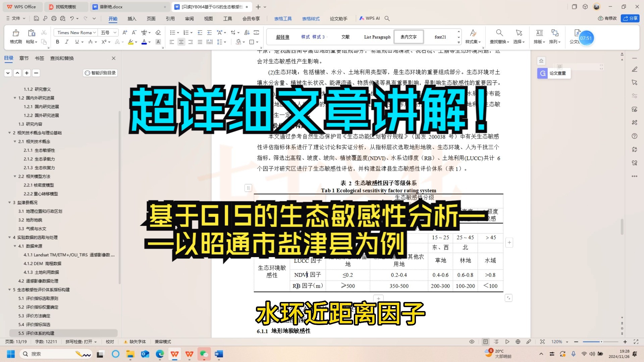Open the Style Set (样式集) icon
This screenshot has width=644, height=362.
pyautogui.click(x=473, y=33)
